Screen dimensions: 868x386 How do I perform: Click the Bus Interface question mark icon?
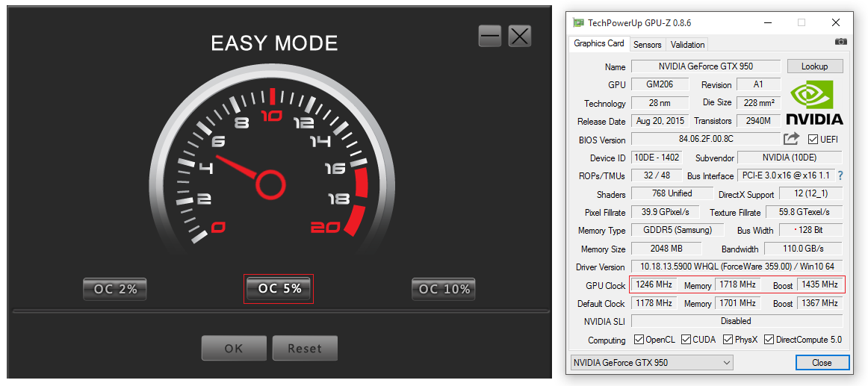[x=840, y=176]
